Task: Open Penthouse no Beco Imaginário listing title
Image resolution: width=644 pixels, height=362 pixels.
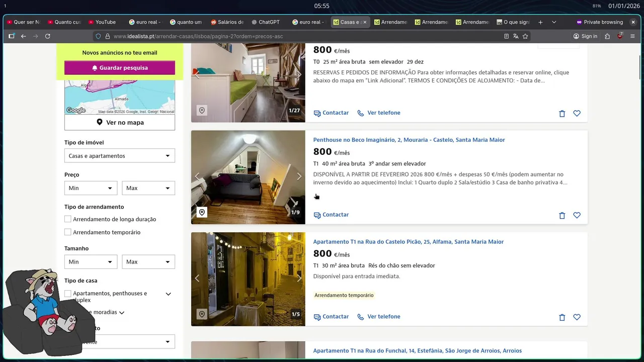Action: [x=409, y=140]
